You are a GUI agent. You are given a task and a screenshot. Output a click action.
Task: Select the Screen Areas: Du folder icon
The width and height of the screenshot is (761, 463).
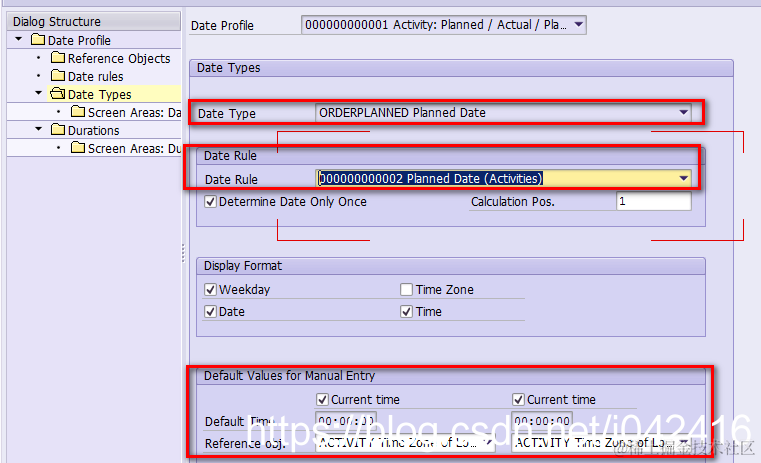point(78,148)
